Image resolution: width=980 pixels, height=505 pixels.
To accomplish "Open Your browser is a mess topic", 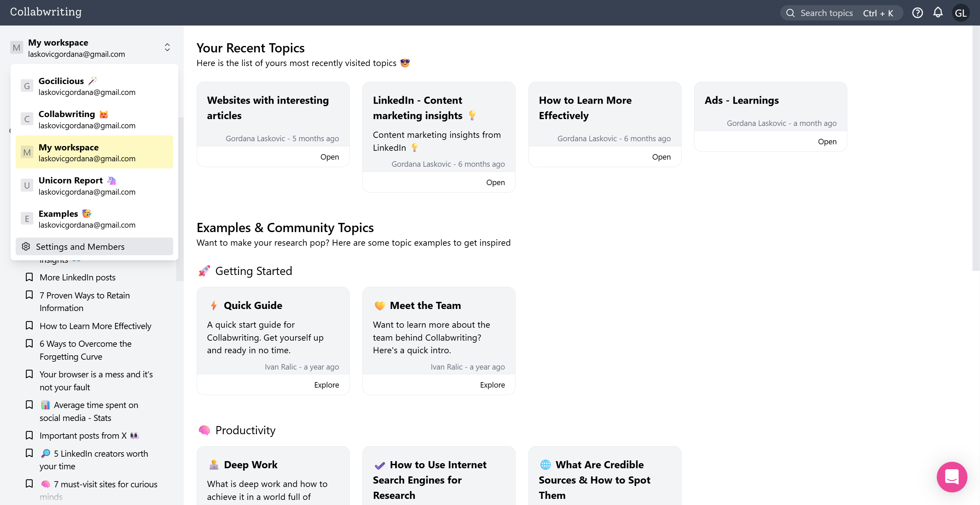I will click(96, 380).
